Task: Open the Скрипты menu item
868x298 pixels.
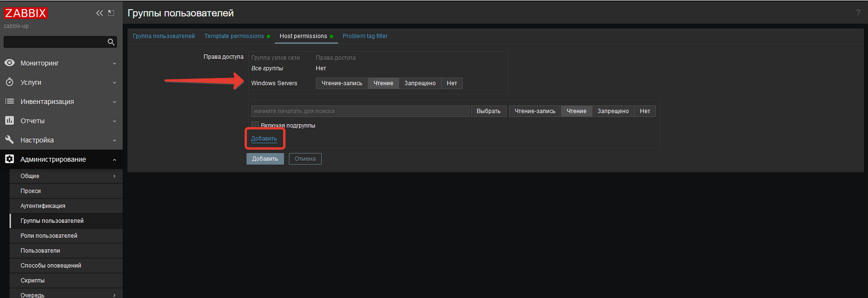Action: pos(66,280)
